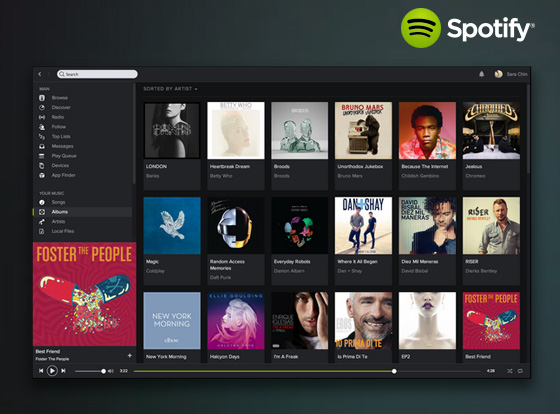Expand the Sorted by Artist dropdown
This screenshot has height=414, width=560.
tap(170, 89)
